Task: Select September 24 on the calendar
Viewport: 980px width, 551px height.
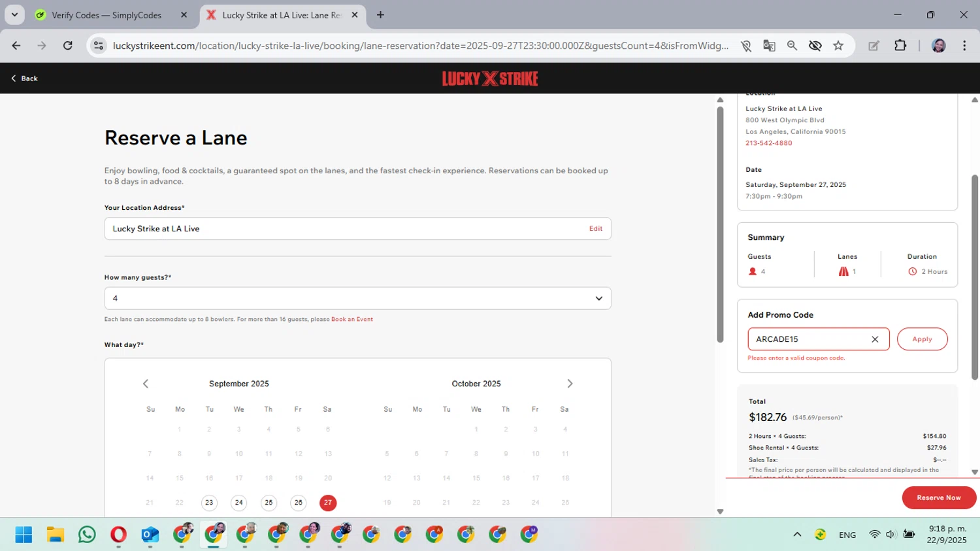Action: click(x=238, y=503)
